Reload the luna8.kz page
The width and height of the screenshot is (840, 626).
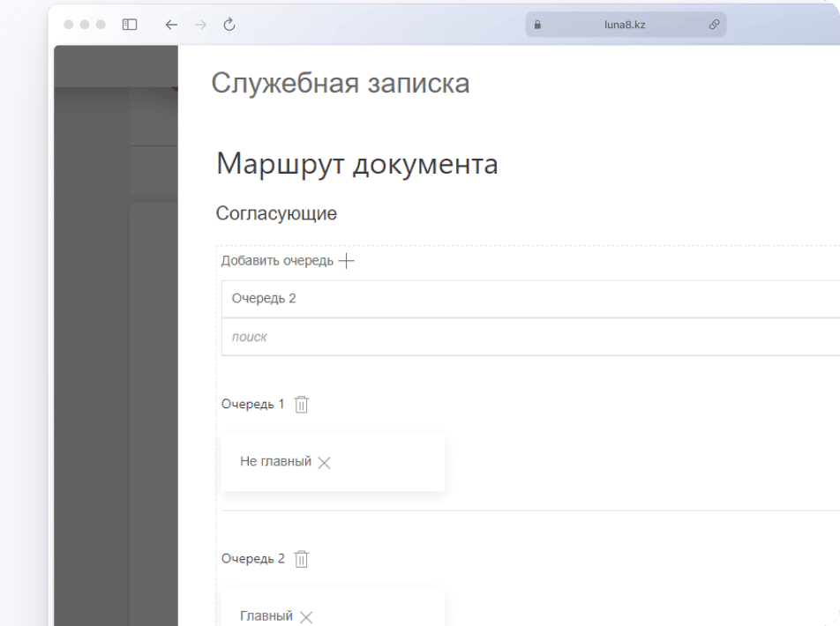(229, 25)
